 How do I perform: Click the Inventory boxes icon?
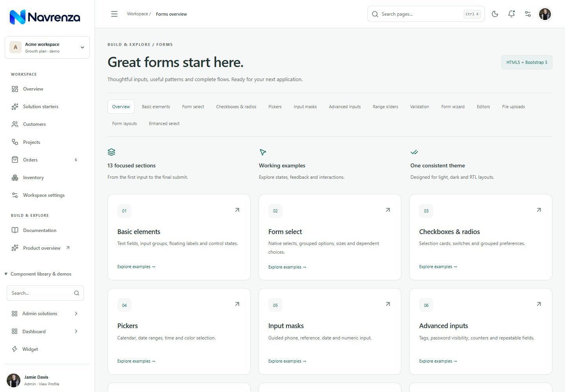point(15,178)
